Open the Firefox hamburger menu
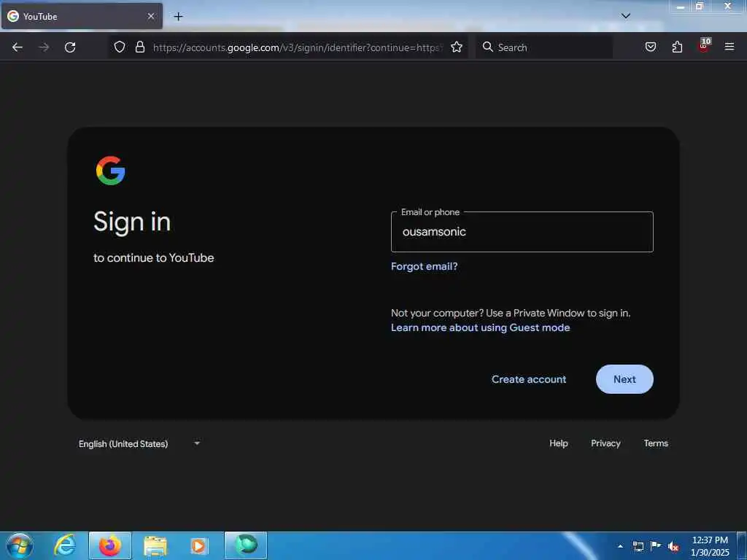 pyautogui.click(x=729, y=47)
